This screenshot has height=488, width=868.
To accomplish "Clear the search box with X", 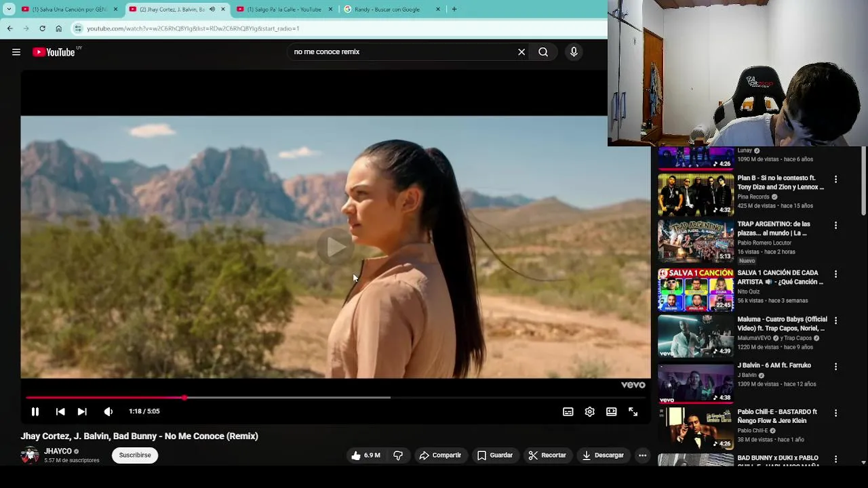I will (x=521, y=52).
